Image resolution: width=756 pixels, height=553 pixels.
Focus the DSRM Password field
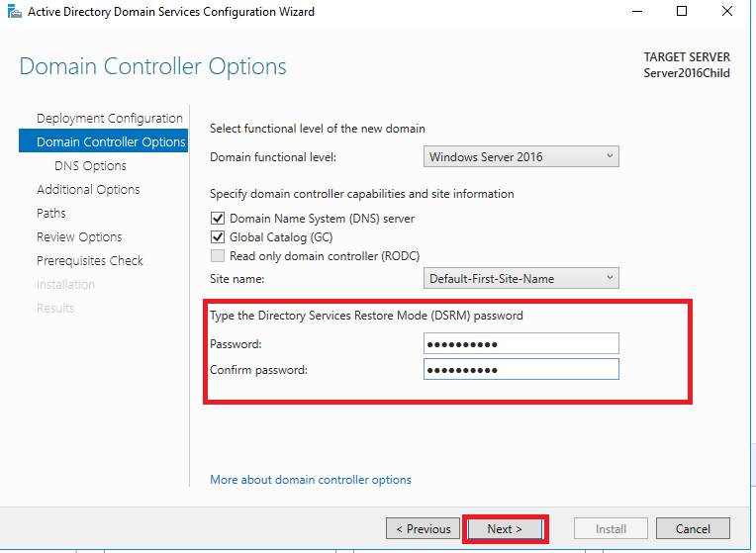pos(521,343)
